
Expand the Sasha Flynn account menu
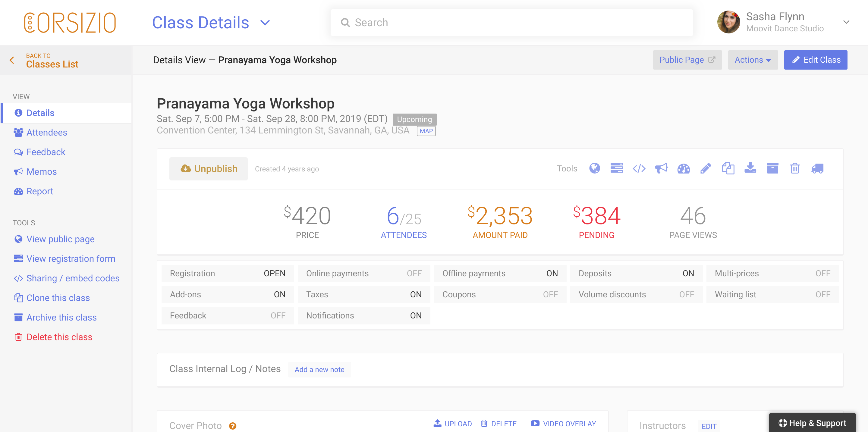click(x=846, y=22)
